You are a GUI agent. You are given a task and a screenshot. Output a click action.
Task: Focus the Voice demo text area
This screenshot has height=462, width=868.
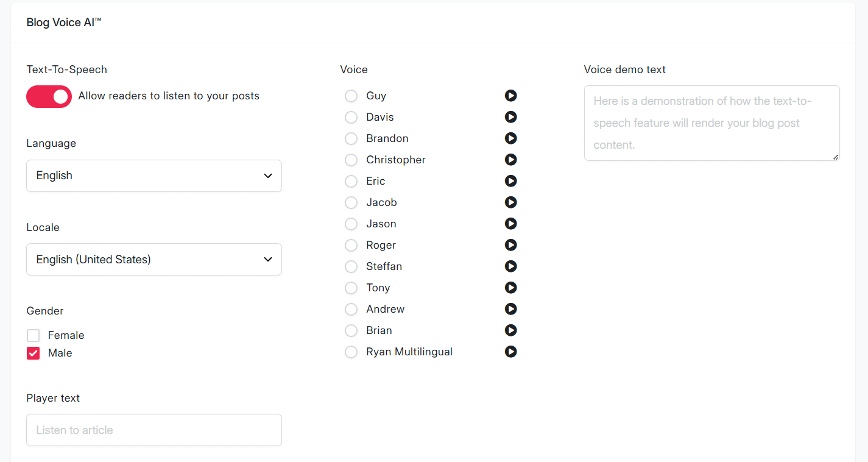point(711,123)
